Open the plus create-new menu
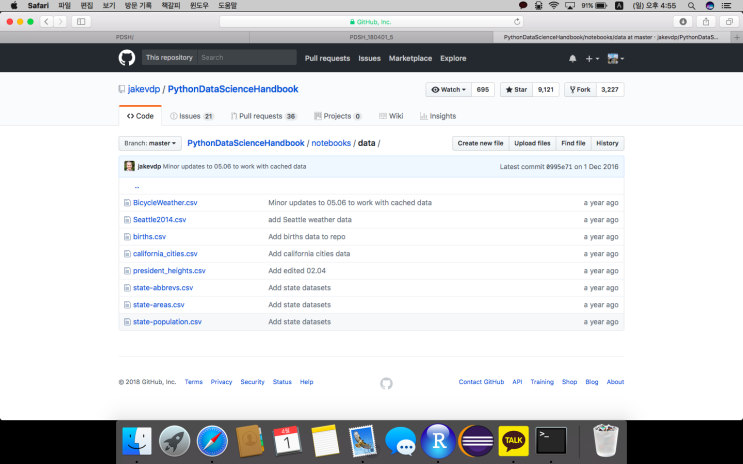Screen dimensions: 743x464 [x=592, y=58]
